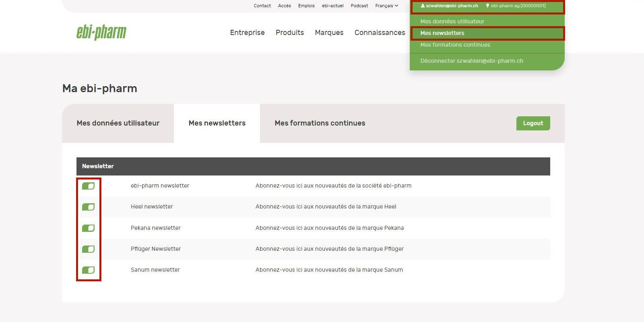Switch to the Mes newsletters tab
Screen dimensions: 644x322
[x=217, y=123]
